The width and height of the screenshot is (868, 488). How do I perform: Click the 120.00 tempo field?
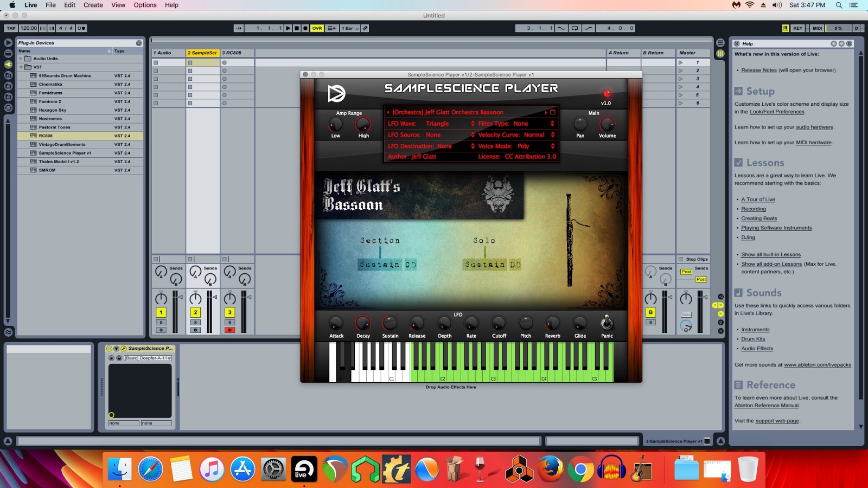pos(29,28)
